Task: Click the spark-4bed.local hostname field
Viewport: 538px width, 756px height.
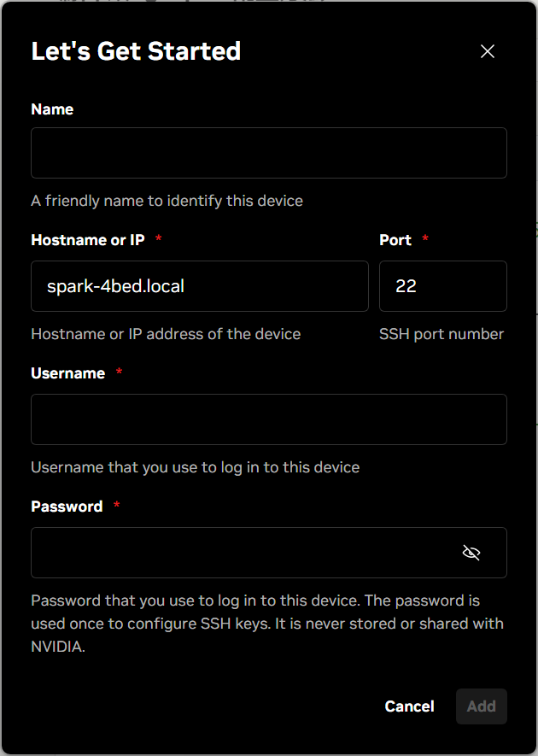Action: [200, 286]
